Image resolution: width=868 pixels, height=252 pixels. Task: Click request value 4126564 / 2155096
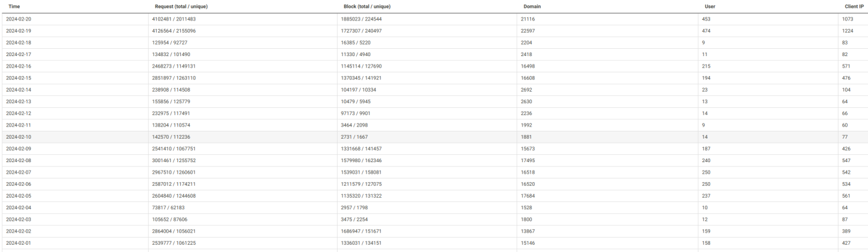point(174,31)
